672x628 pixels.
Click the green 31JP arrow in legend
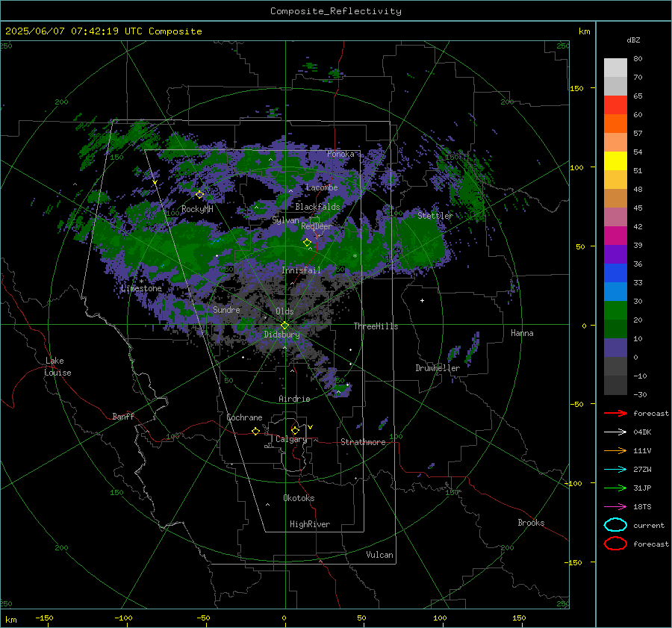615,488
